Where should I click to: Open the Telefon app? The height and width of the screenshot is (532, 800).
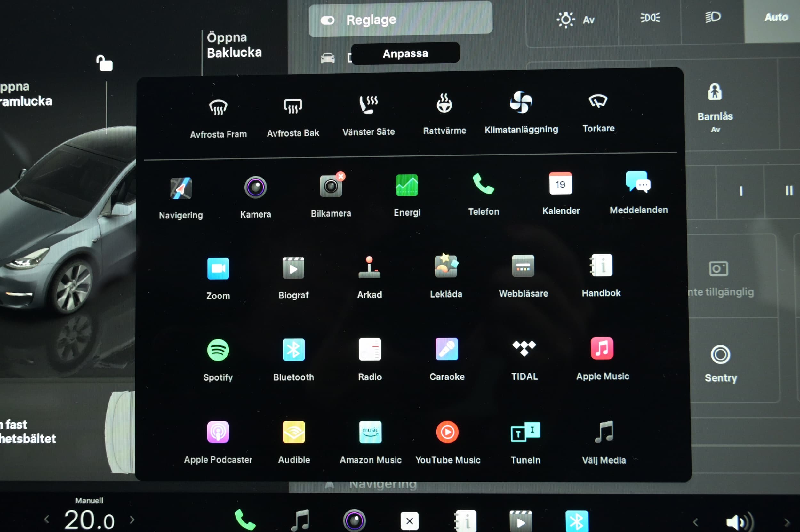(483, 195)
